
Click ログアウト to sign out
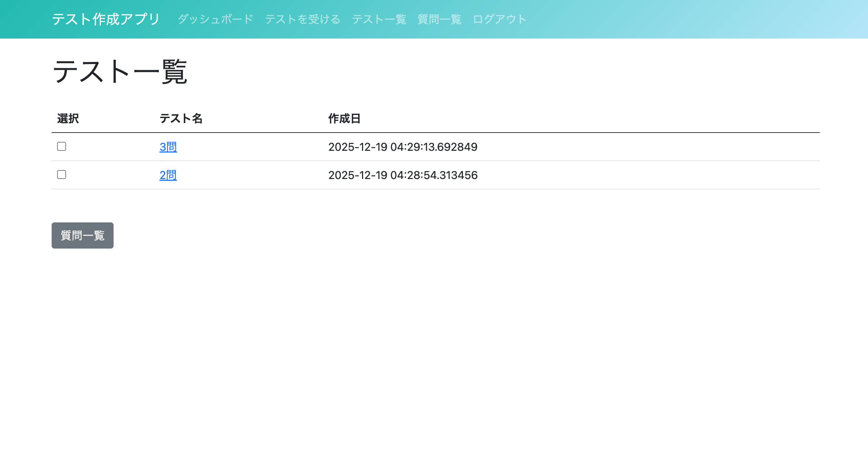point(499,19)
